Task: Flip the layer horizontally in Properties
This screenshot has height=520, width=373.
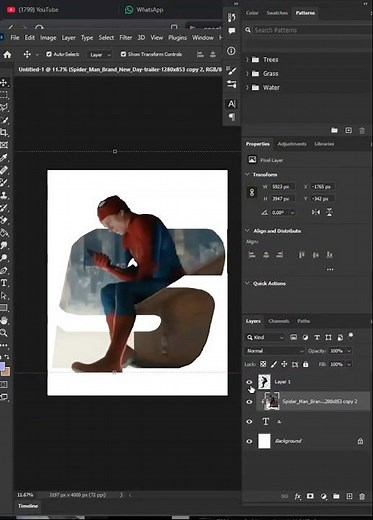Action: click(x=316, y=212)
